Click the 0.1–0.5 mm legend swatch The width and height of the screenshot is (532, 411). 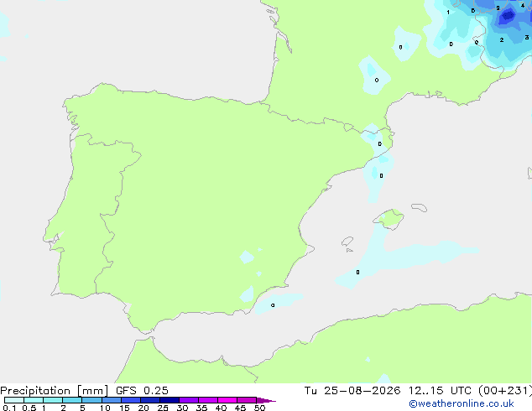[x=14, y=400]
